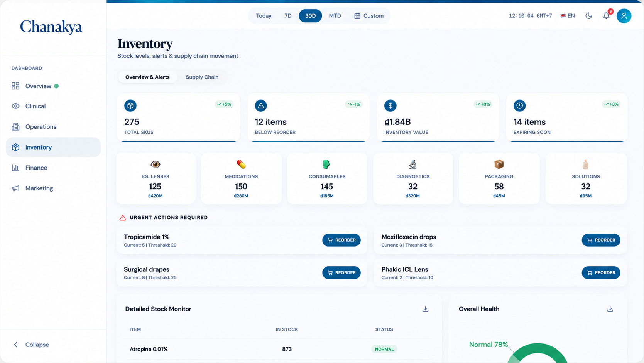Open the Custom date range picker
Screen dimensions: 644x363
[x=369, y=16]
